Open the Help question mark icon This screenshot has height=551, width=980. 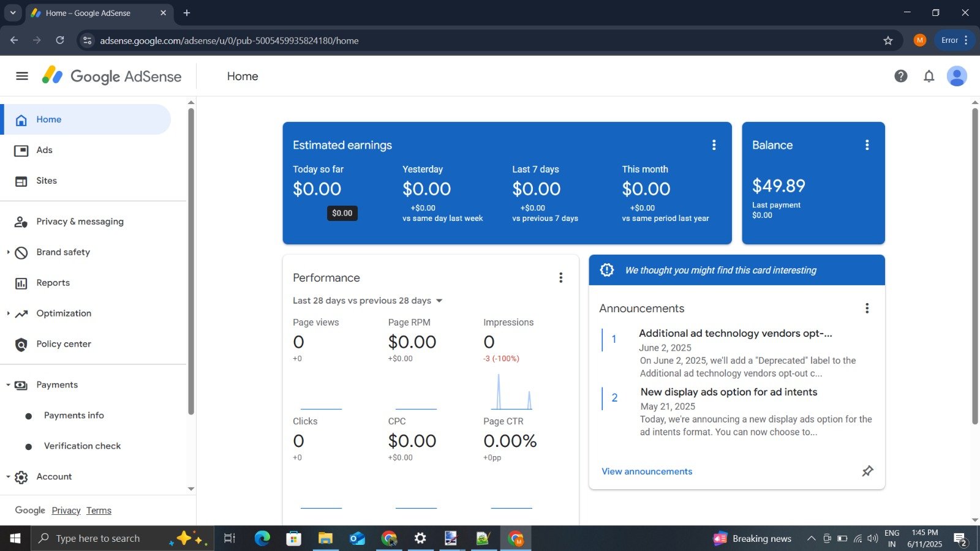[900, 76]
